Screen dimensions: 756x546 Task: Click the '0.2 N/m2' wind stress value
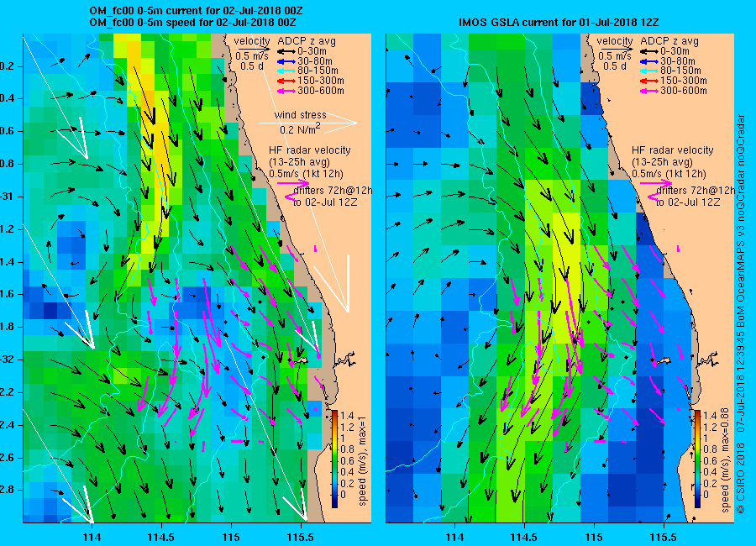tap(300, 129)
